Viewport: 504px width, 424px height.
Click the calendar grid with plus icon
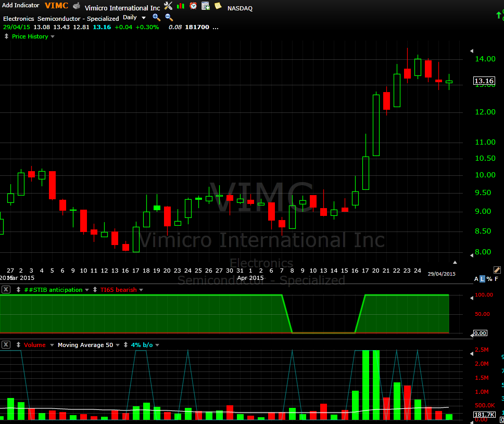coord(206,6)
